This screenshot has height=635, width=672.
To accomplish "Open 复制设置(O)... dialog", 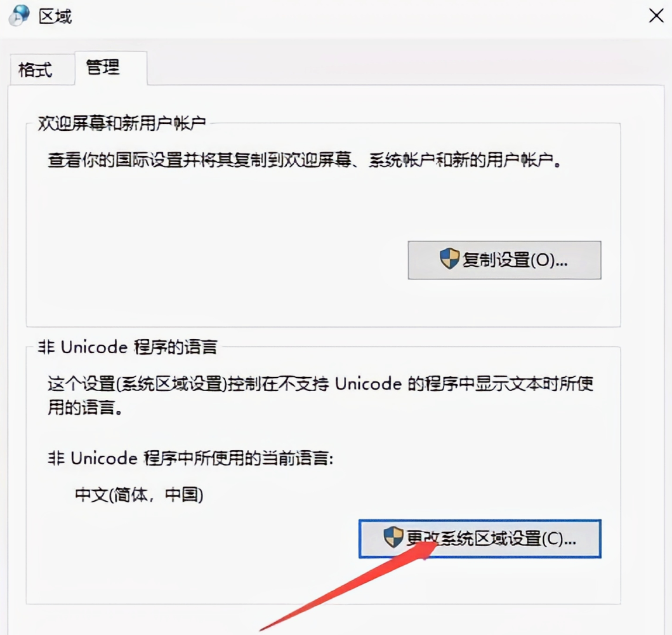I will (504, 260).
